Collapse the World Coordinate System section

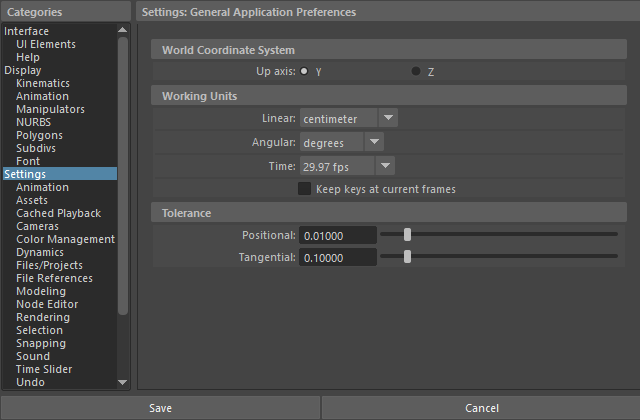tap(389, 50)
